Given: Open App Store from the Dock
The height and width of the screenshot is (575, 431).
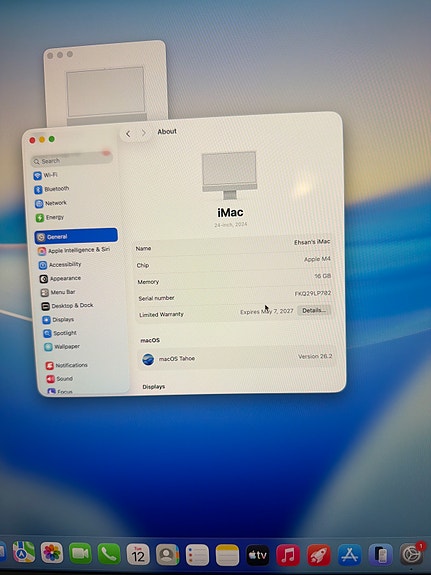Looking at the screenshot, I should coord(350,555).
